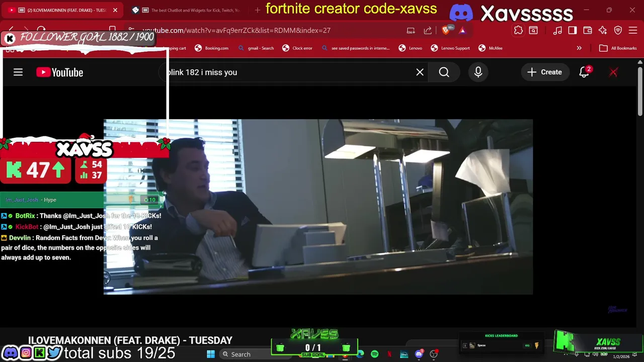Open Netflix from the taskbar
This screenshot has height=362, width=644.
coord(389,354)
